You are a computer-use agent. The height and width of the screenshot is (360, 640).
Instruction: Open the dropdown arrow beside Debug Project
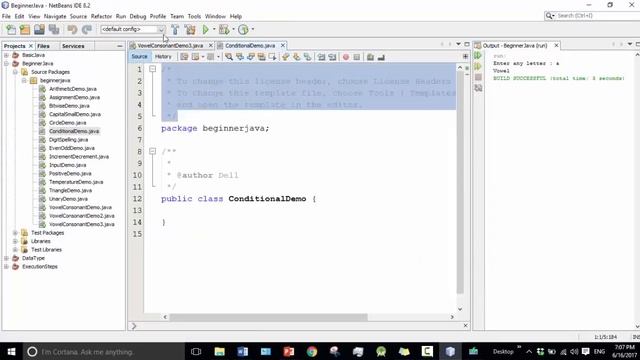(233, 29)
